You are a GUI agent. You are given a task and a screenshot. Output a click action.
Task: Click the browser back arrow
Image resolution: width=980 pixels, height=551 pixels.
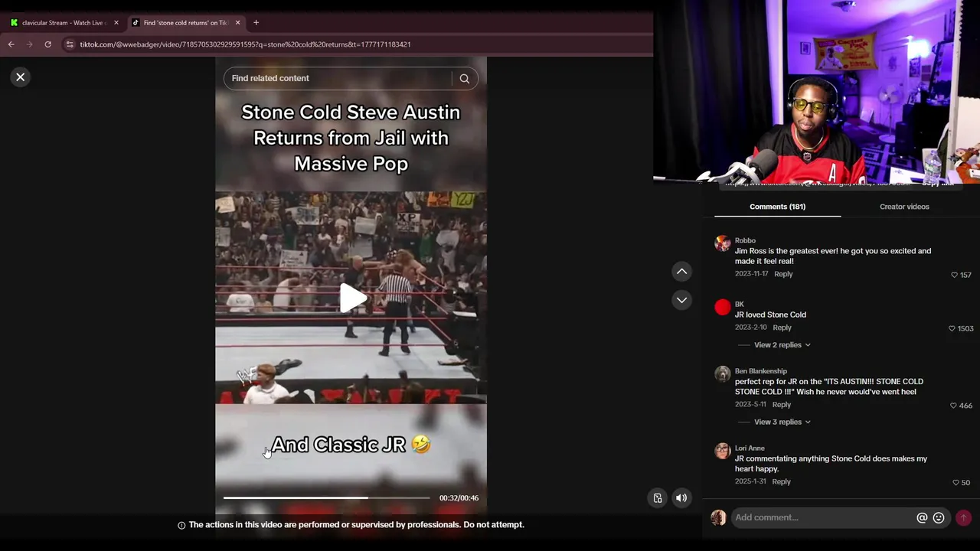(11, 44)
